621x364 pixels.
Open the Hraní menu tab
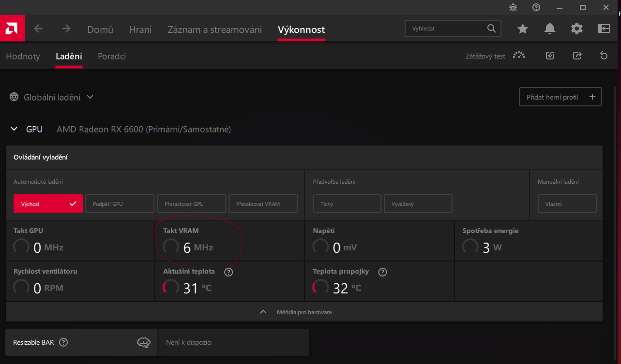click(x=140, y=29)
